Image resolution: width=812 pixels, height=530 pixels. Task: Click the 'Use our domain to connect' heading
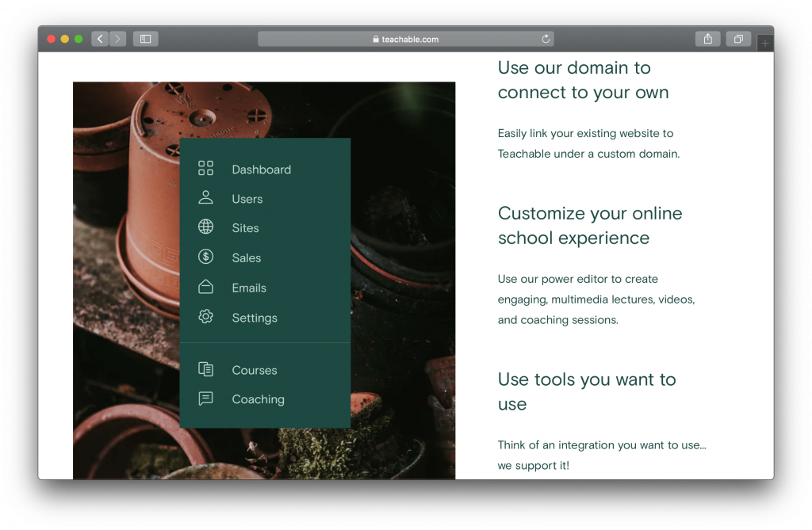[583, 80]
